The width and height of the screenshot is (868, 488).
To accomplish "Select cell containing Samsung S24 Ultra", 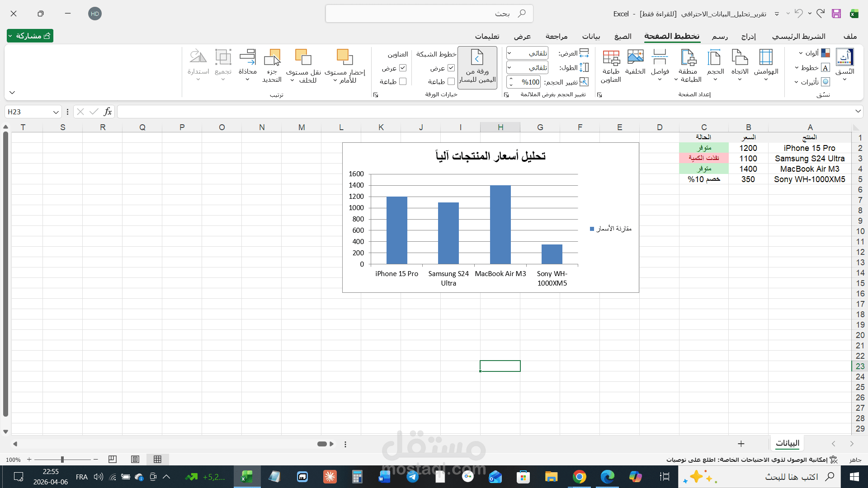I will [810, 159].
